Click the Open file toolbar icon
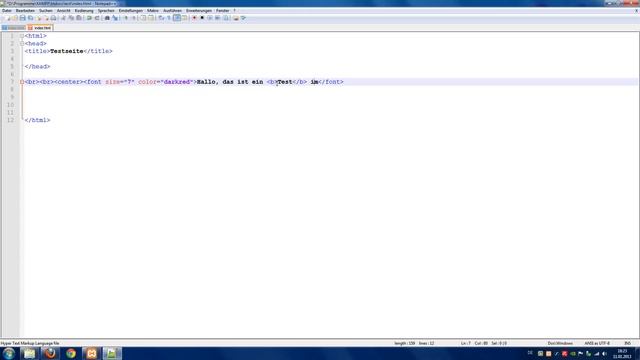640x360 pixels. pos(15,18)
